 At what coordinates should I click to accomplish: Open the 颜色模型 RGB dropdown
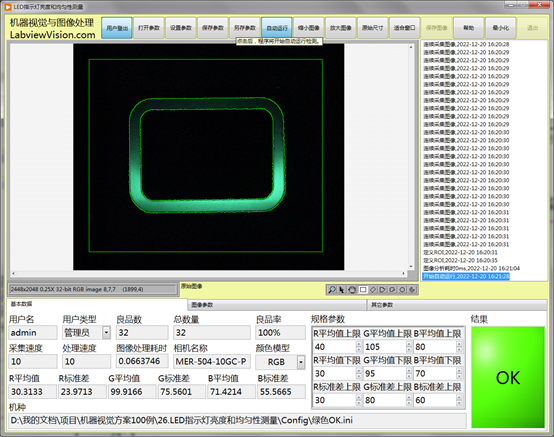(x=301, y=362)
